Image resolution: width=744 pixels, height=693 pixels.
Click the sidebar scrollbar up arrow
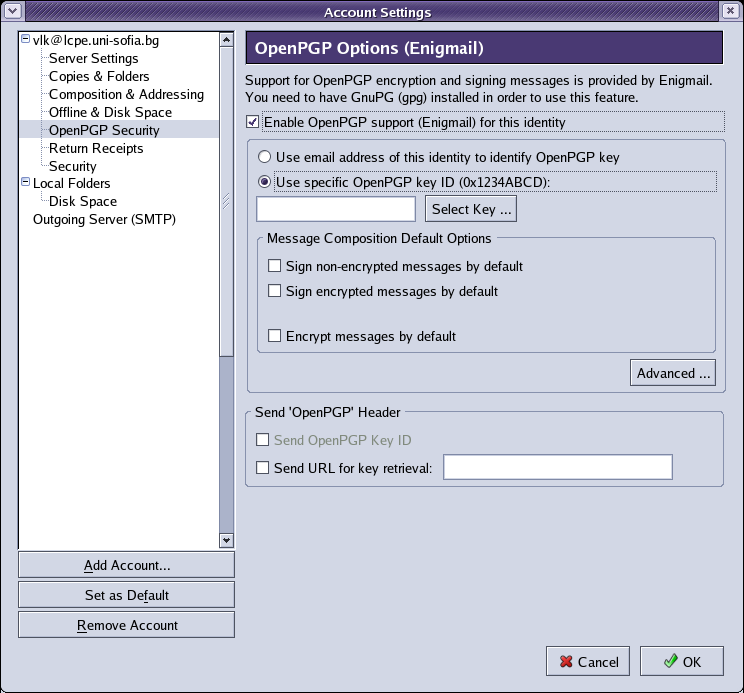coord(226,40)
